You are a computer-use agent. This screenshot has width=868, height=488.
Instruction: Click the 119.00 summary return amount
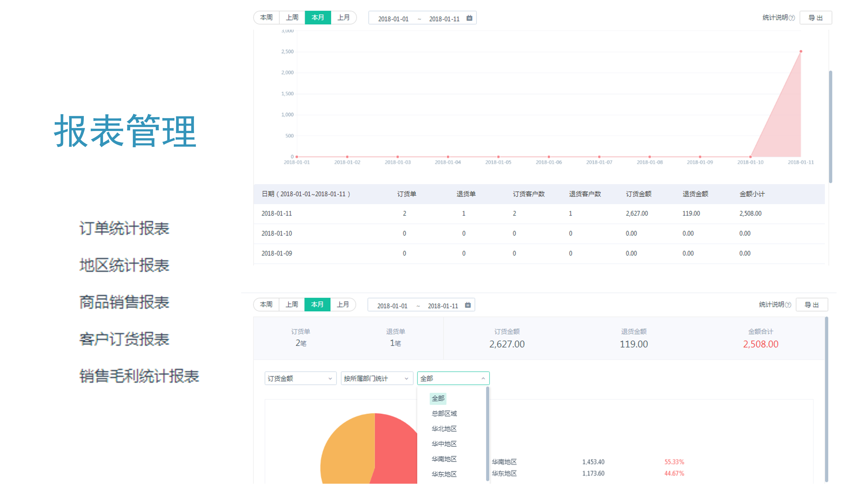point(633,344)
